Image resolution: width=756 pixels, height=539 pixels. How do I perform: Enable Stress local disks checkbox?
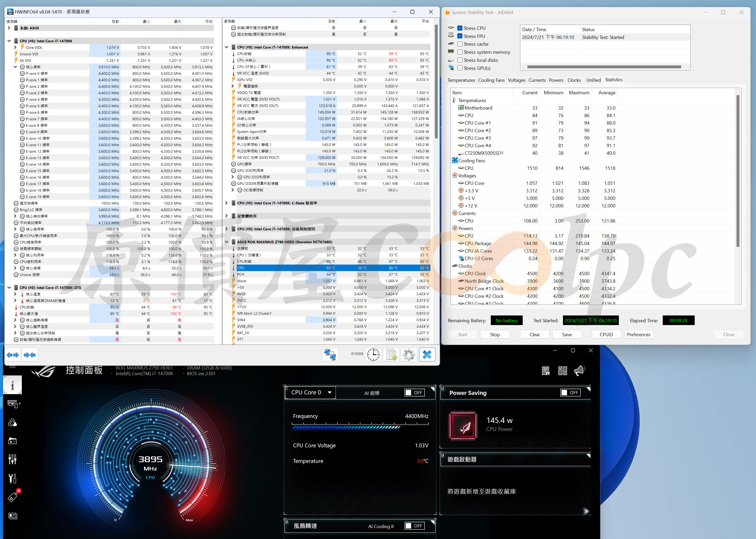[460, 60]
